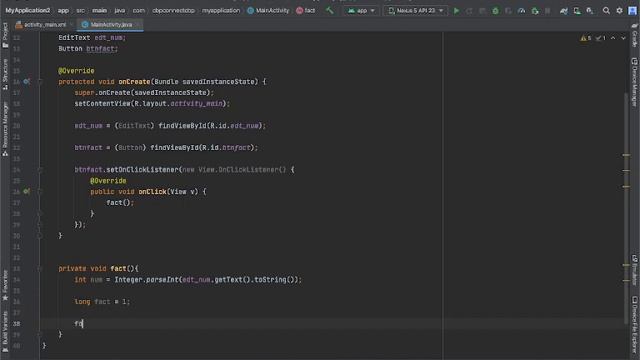This screenshot has height=360, width=640.
Task: Click the Debug app bug icon
Action: (x=495, y=11)
